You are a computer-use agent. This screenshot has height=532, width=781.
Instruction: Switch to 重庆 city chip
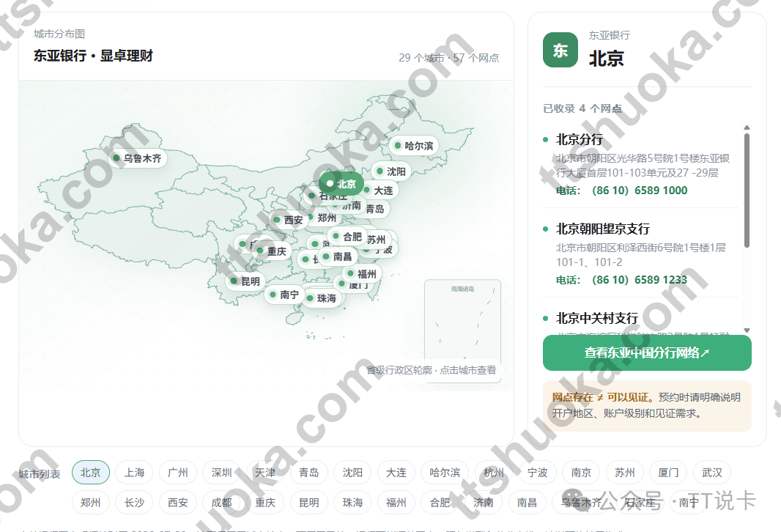tap(265, 503)
